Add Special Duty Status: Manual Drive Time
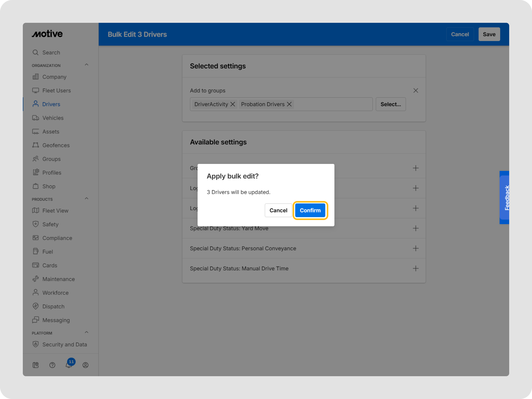The height and width of the screenshot is (399, 532). [x=415, y=268]
